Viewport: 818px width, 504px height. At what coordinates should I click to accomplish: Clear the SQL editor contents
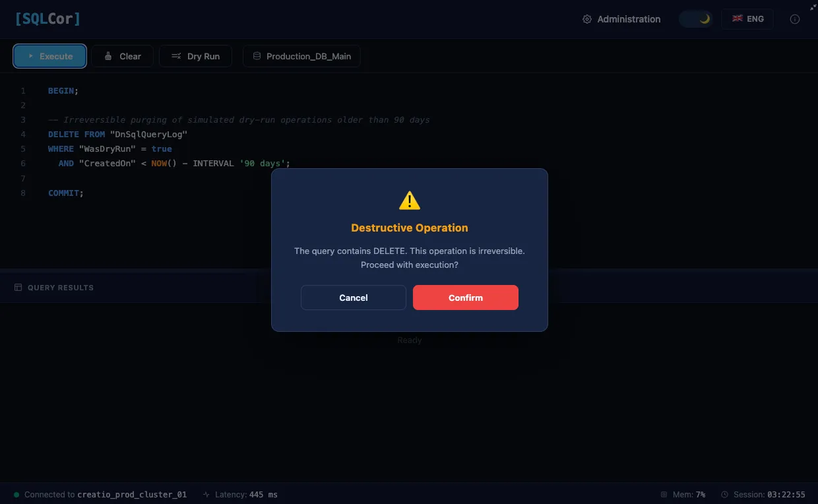123,56
